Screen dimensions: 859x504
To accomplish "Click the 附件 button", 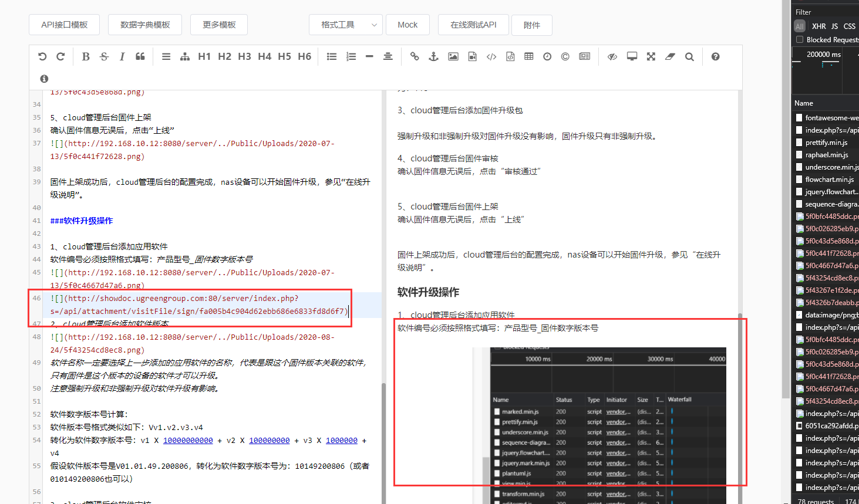I will click(x=531, y=25).
